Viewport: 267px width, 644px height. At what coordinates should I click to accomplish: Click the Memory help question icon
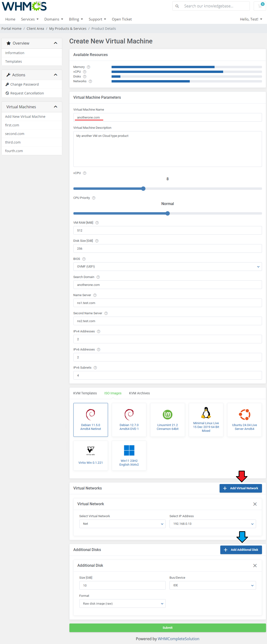88,67
